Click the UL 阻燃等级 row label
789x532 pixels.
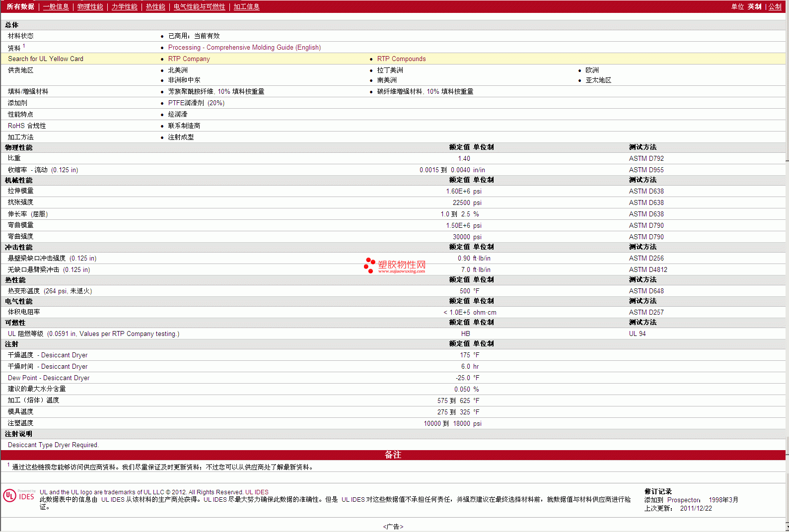93,333
